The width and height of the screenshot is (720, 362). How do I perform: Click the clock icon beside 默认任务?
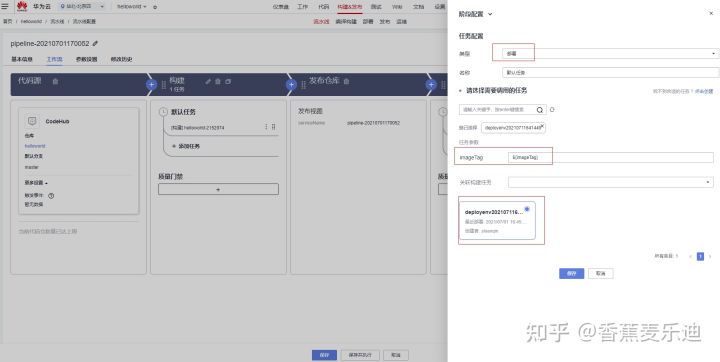tap(163, 112)
